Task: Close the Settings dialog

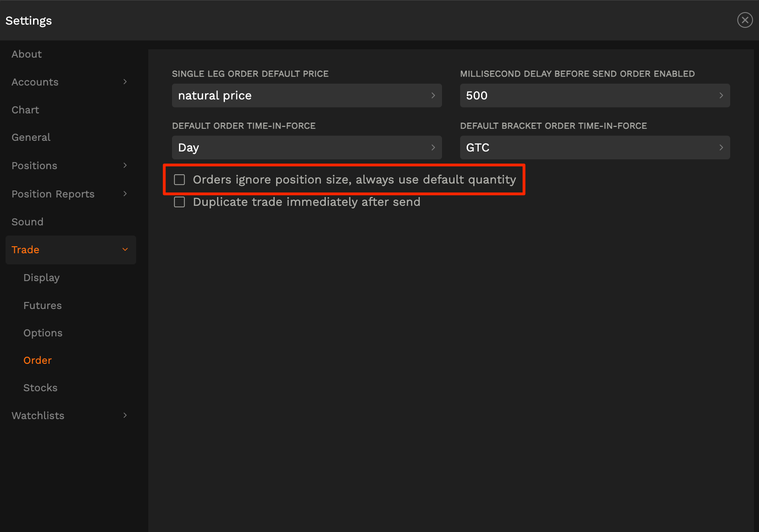Action: tap(745, 20)
